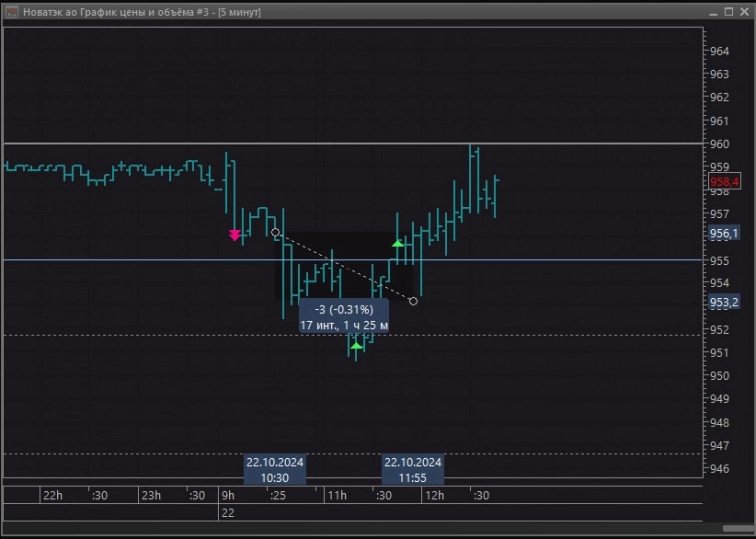This screenshot has height=539, width=756.
Task: Click the 12h mark on time axis
Action: coord(434,496)
